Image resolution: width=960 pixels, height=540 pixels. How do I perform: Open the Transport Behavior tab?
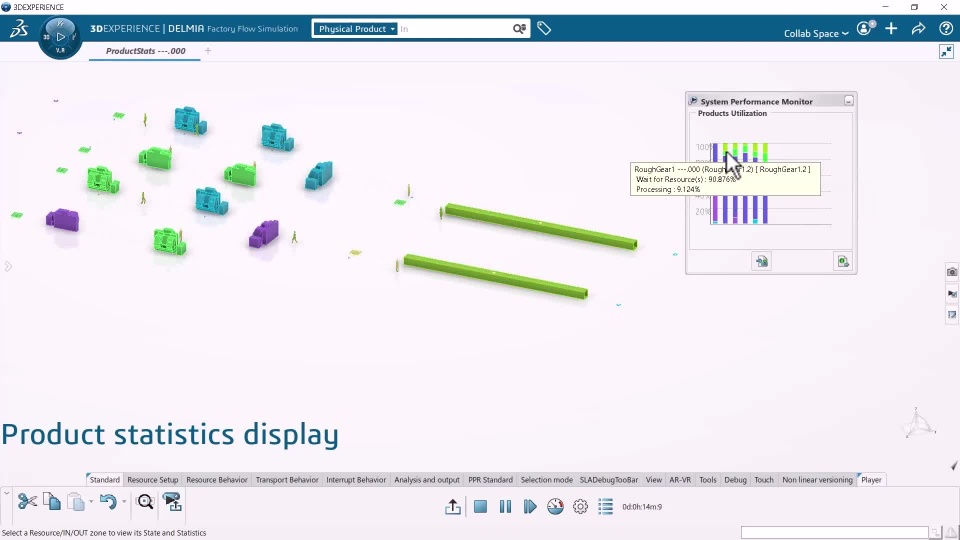(x=287, y=480)
